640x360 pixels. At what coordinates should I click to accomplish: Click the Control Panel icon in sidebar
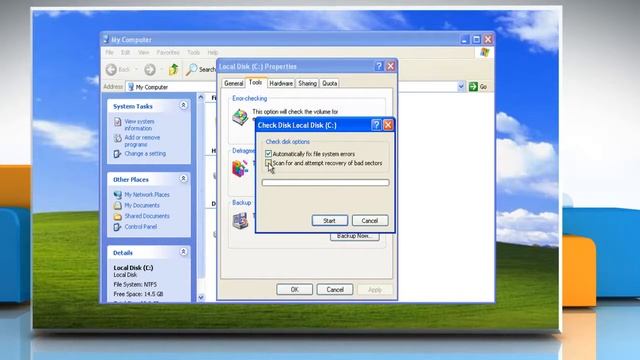118,227
